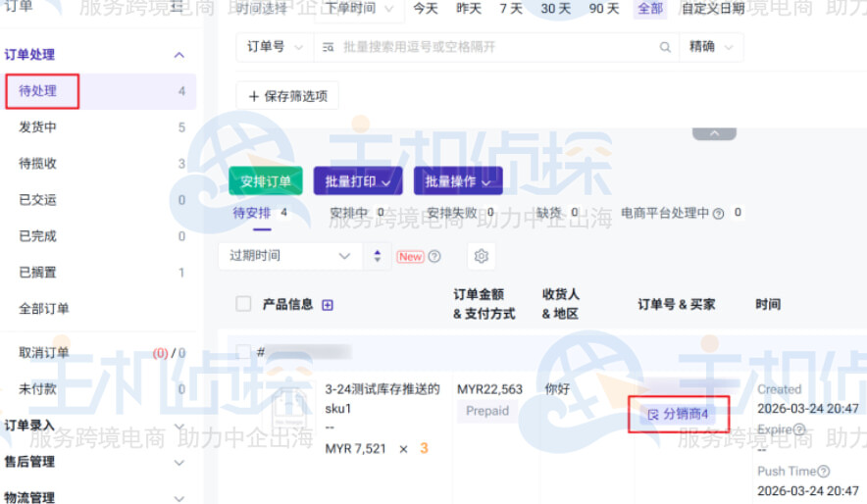Collapse the 订单处理 sidebar section
This screenshot has height=504, width=867.
[179, 55]
